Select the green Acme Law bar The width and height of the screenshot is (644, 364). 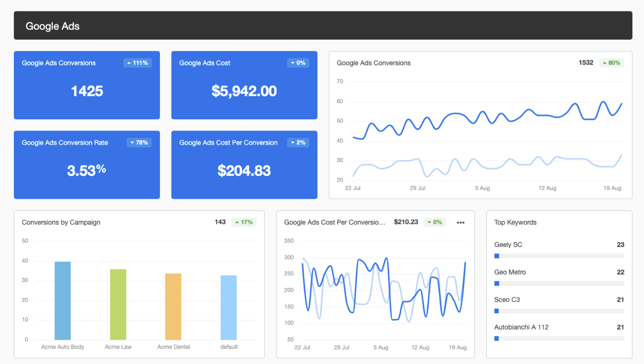click(x=118, y=305)
